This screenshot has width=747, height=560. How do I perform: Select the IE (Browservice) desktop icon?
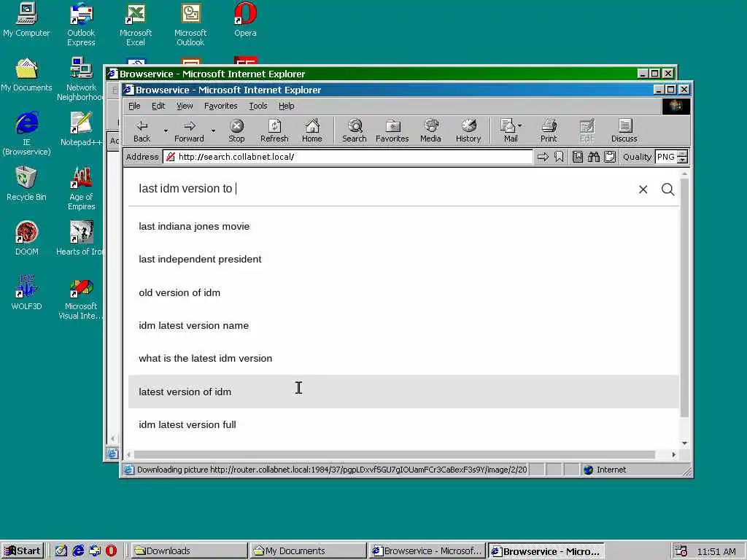click(26, 133)
